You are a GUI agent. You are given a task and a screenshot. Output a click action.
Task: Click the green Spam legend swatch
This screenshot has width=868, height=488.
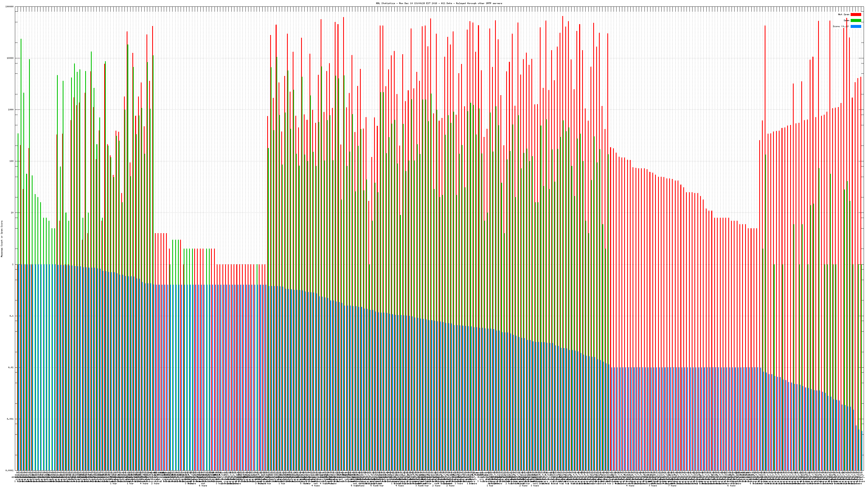point(856,21)
